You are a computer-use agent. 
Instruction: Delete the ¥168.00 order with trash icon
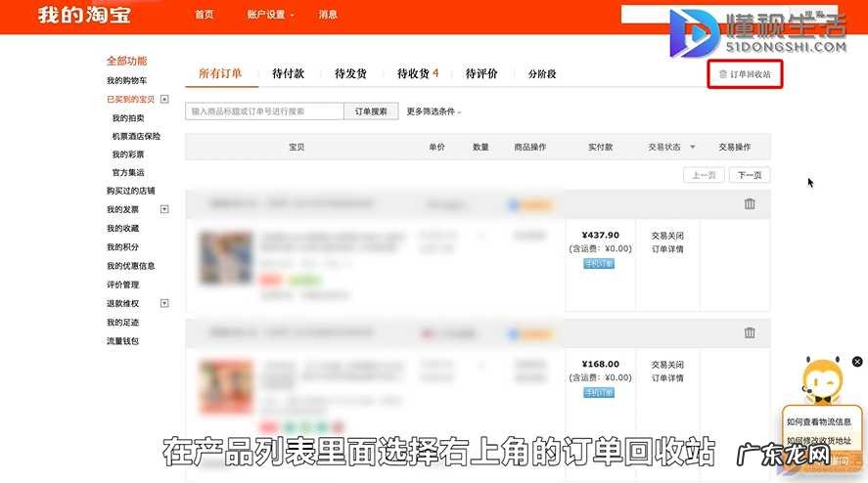point(750,333)
